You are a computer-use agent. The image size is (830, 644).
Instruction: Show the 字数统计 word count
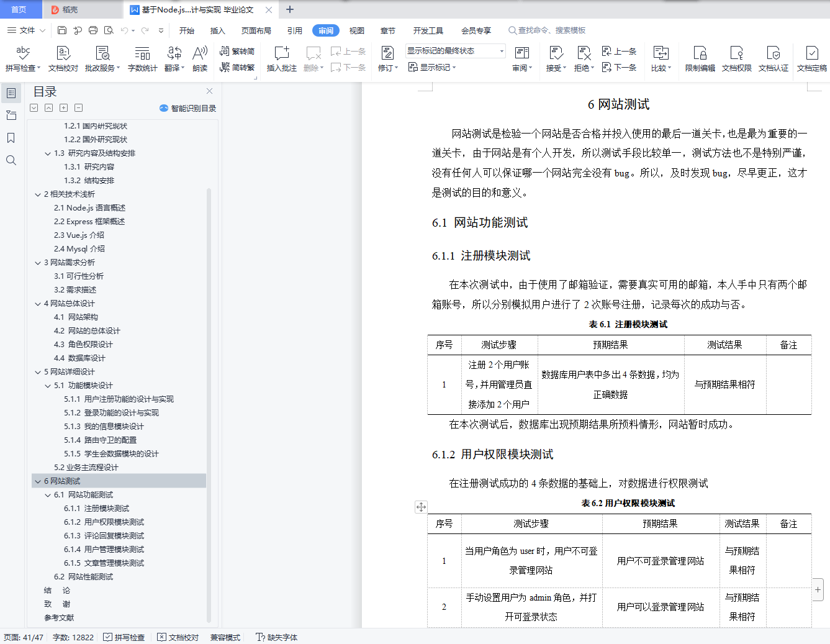coord(142,59)
